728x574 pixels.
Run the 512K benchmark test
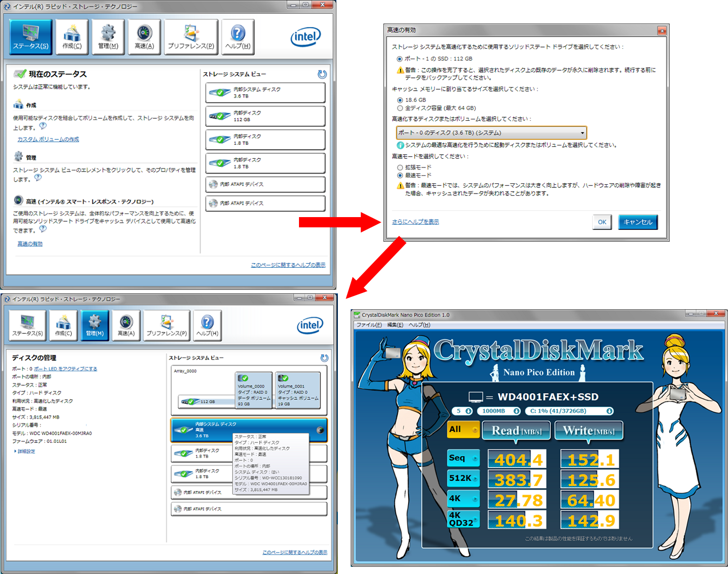coord(463,478)
